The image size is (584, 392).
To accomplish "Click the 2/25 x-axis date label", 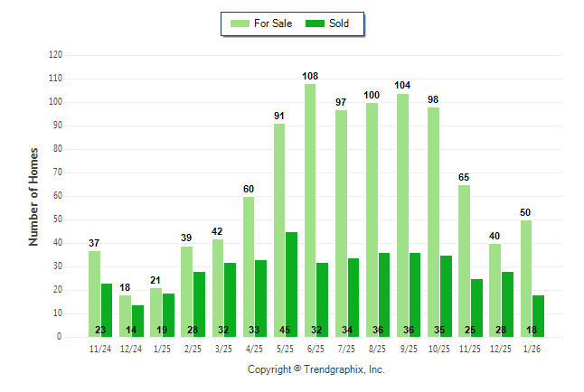I will point(193,348).
